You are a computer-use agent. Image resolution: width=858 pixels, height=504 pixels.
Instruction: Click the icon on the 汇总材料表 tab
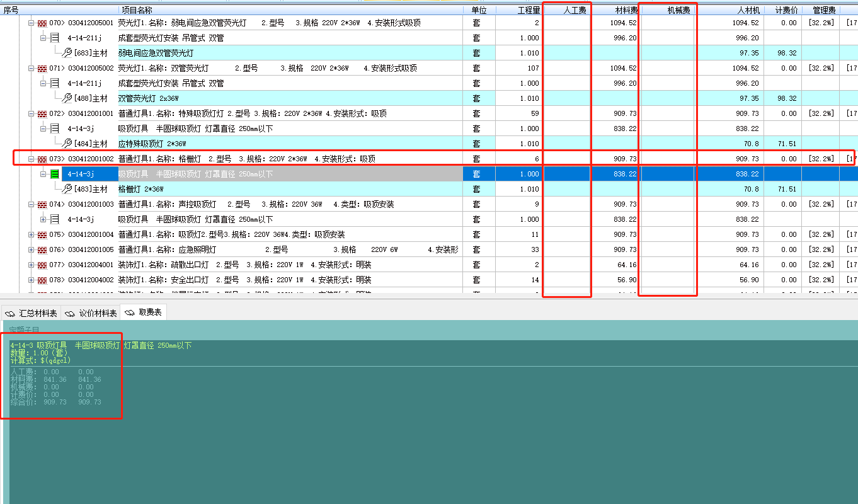pyautogui.click(x=10, y=313)
